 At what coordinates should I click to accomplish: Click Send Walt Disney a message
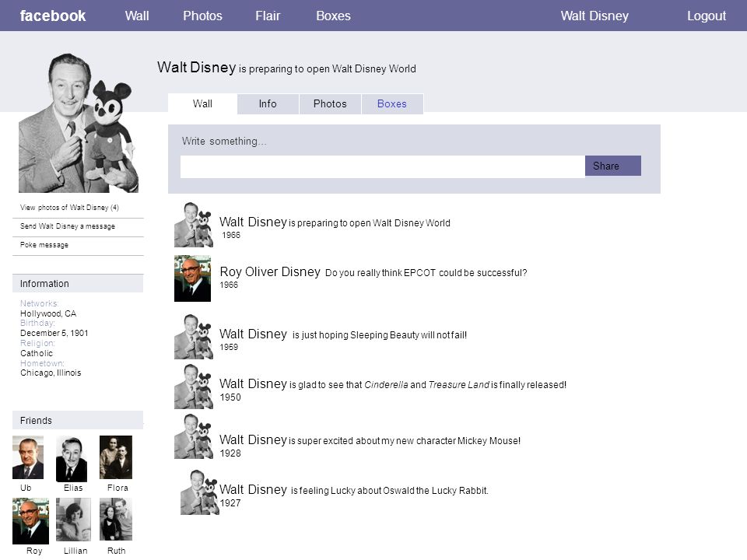point(68,226)
